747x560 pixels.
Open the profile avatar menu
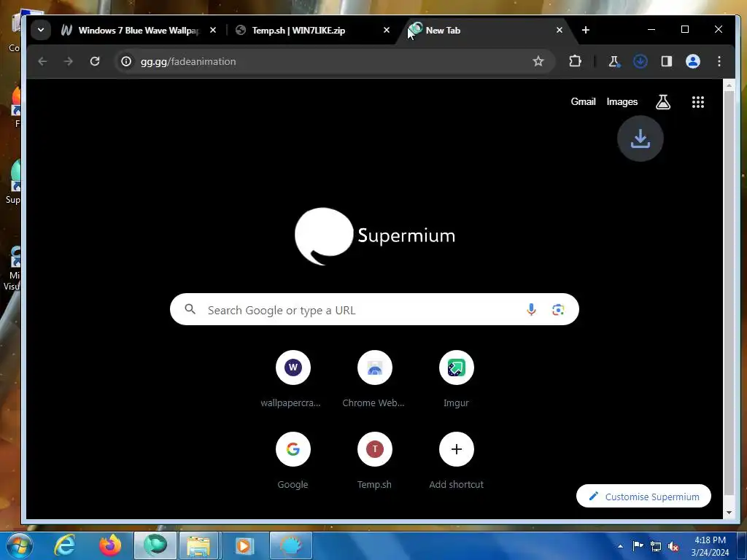(x=693, y=61)
